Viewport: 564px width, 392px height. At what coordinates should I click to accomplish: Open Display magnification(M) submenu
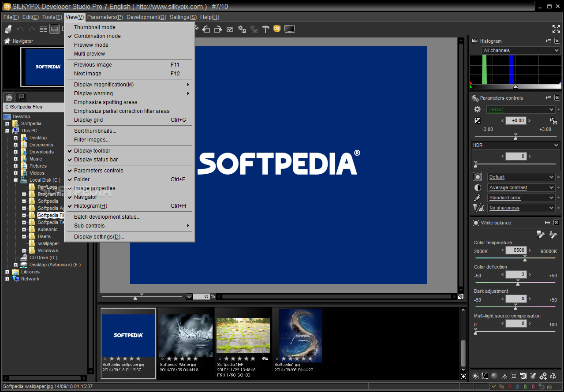pos(129,85)
